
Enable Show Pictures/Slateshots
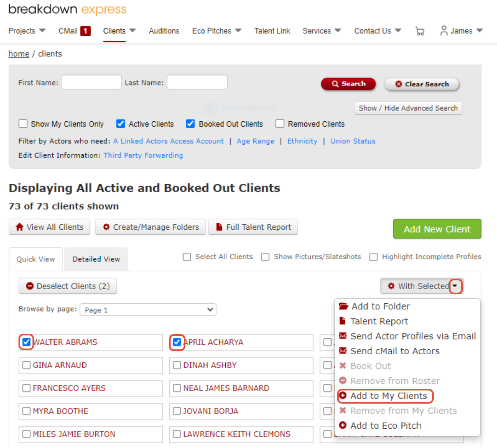[x=266, y=257]
